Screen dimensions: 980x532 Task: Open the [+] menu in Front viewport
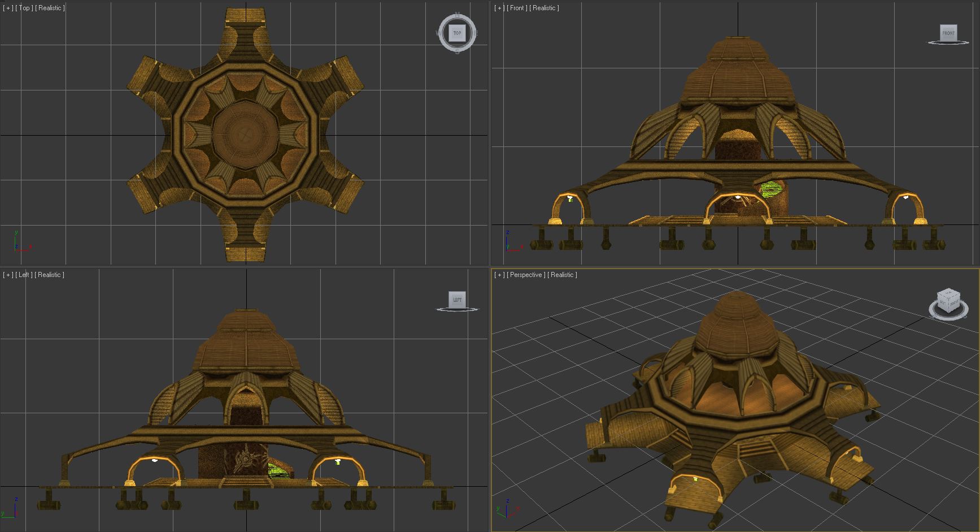tap(499, 8)
